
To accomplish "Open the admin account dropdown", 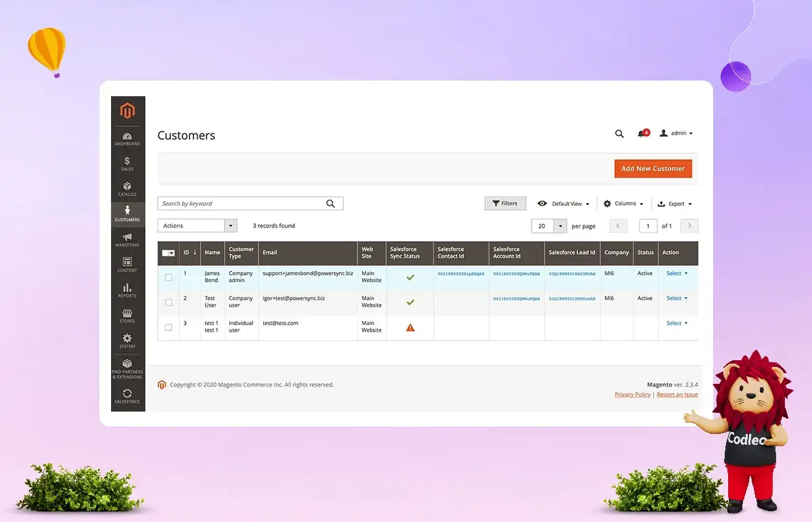I will click(x=677, y=133).
